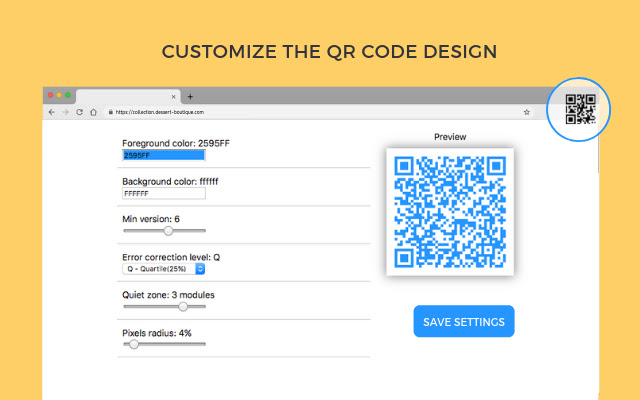
Task: Go back with the browser back arrow
Action: click(x=51, y=112)
